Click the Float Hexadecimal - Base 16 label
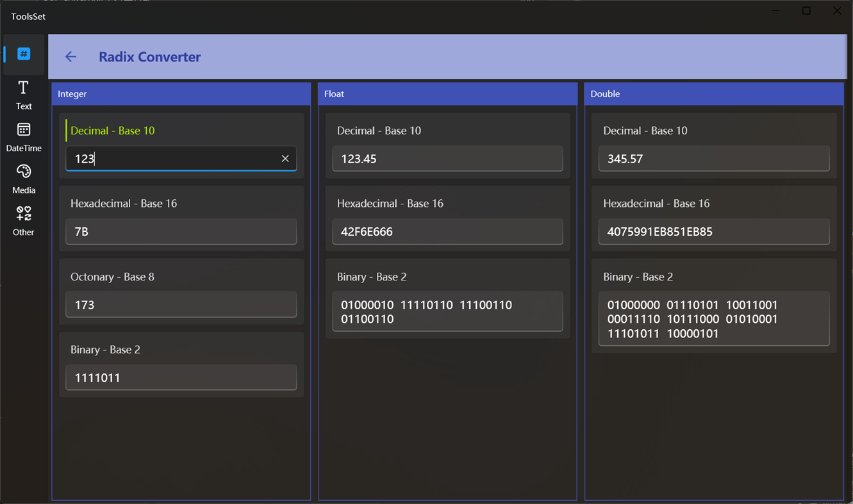 coord(390,204)
